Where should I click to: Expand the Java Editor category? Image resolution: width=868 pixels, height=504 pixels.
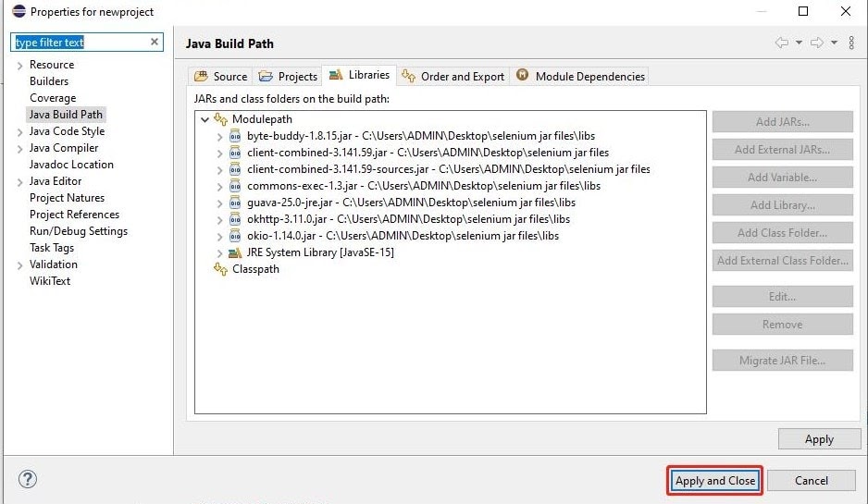pyautogui.click(x=20, y=182)
